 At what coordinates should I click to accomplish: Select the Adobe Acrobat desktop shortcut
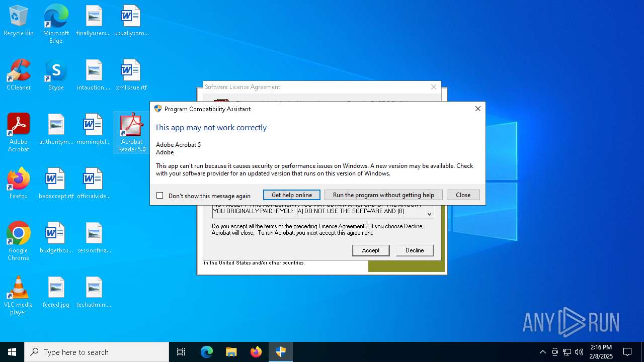point(19,133)
